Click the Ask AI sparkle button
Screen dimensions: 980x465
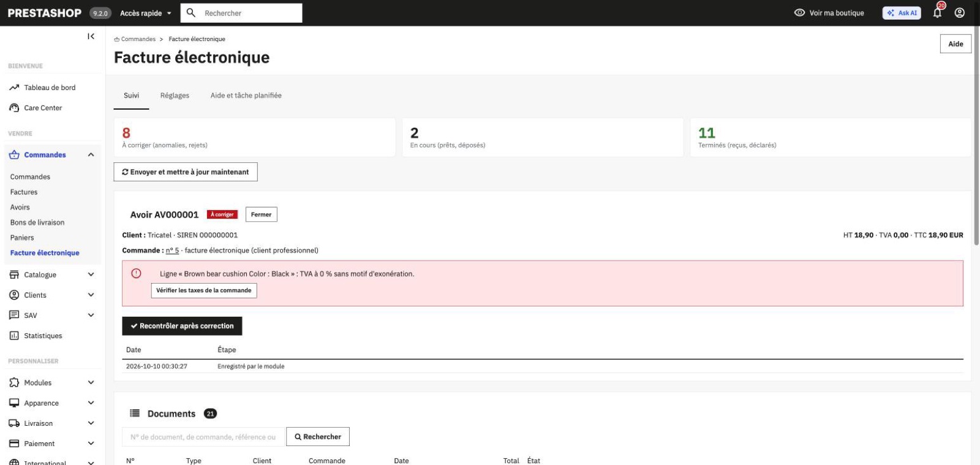tap(902, 13)
